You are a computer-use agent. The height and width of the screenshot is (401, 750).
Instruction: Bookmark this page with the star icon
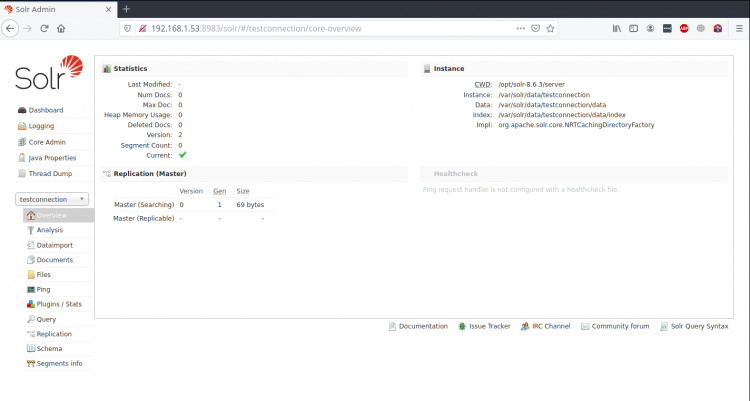click(550, 28)
